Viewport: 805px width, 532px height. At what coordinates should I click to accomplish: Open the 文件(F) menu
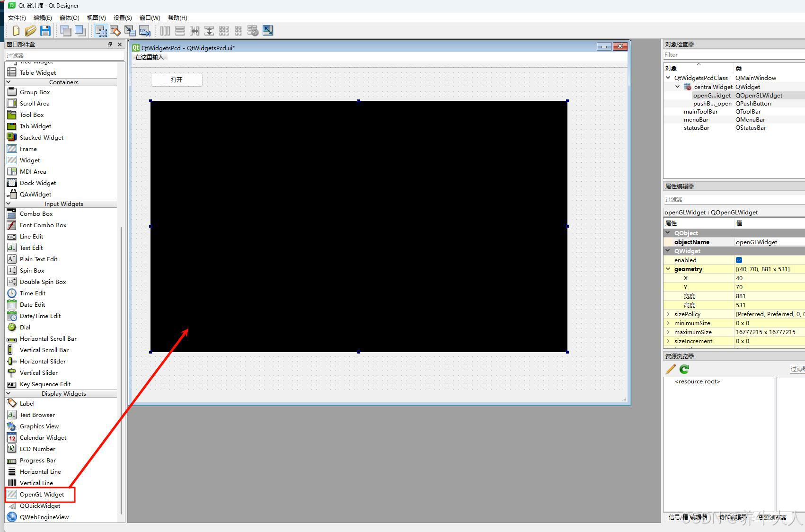17,18
